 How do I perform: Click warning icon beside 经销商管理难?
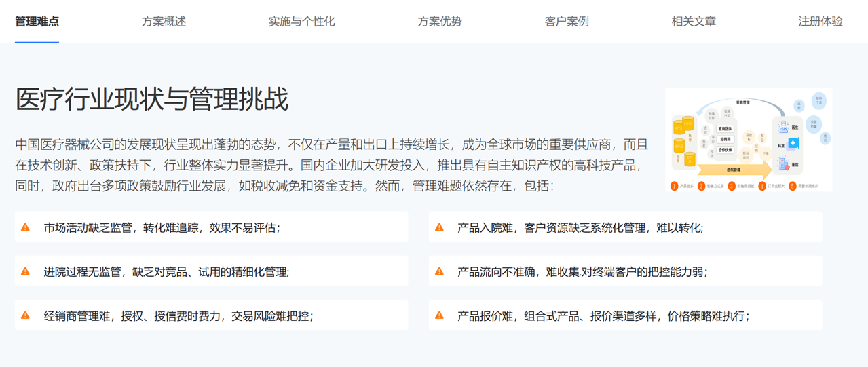26,315
